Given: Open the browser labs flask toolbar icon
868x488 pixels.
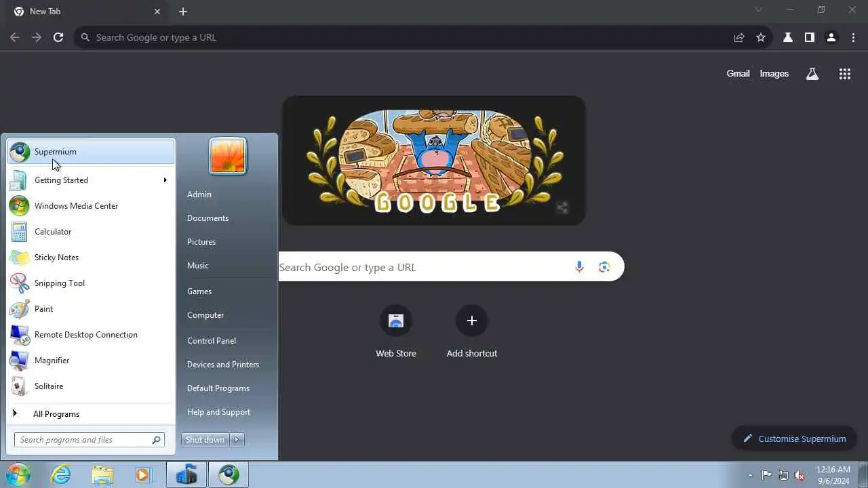Looking at the screenshot, I should point(788,37).
